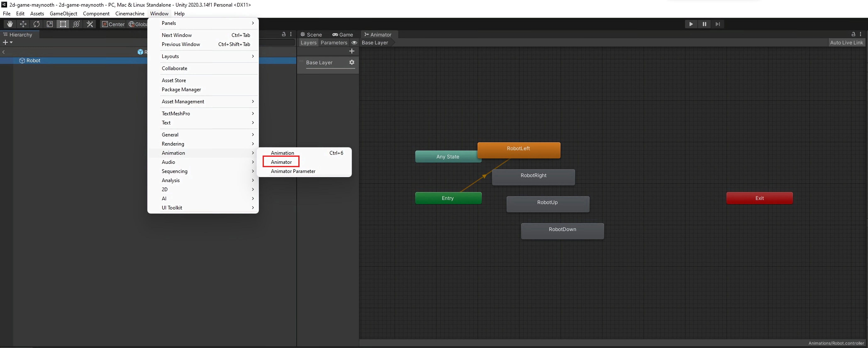Open the Edit menu
This screenshot has height=348, width=868.
[20, 13]
